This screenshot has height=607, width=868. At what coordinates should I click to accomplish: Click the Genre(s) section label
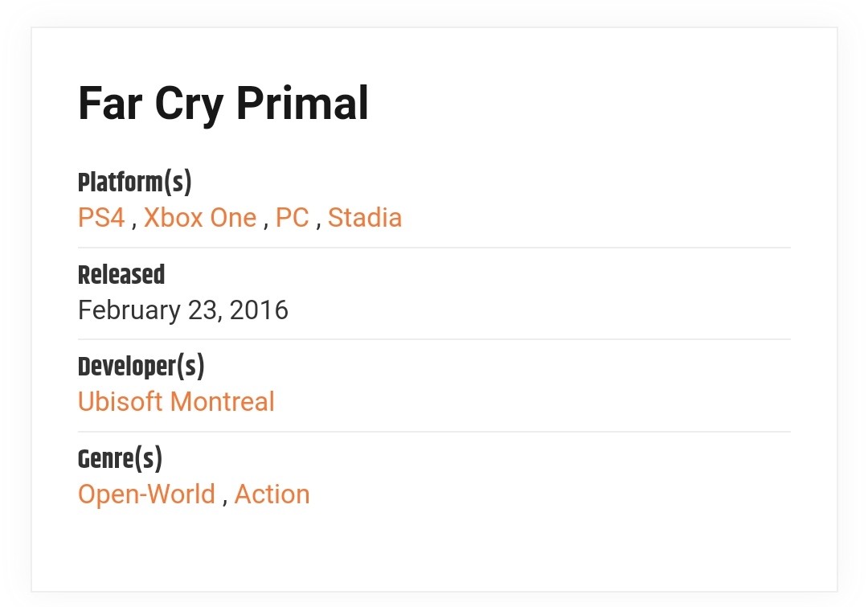point(120,459)
